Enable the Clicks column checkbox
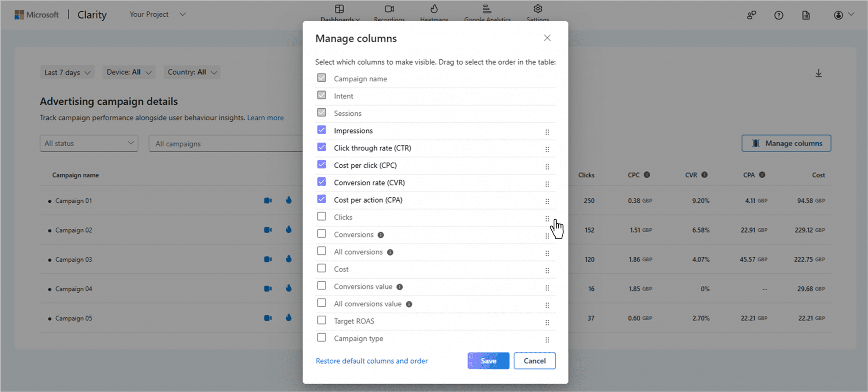Image resolution: width=868 pixels, height=392 pixels. 322,217
